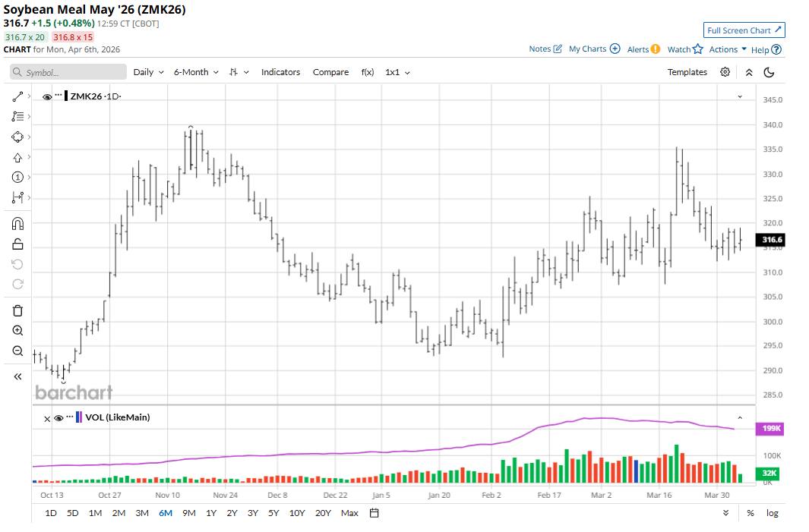
Task: Open the Templates menu
Action: point(687,72)
